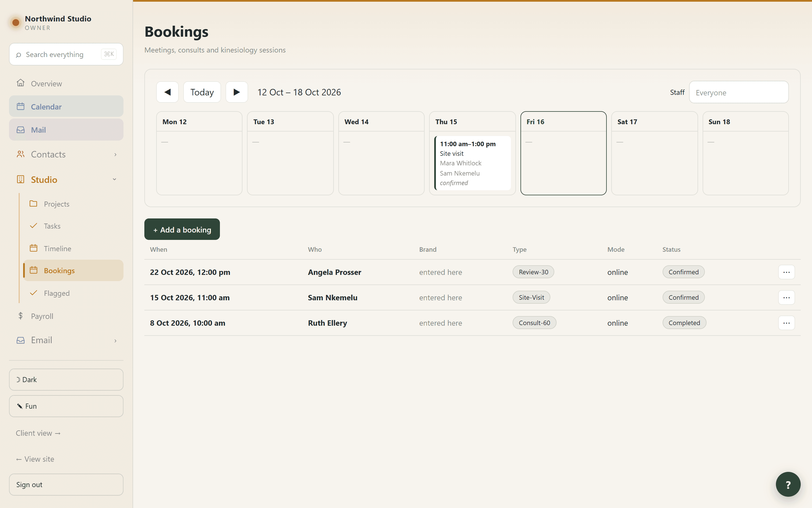Click the Overview home icon

point(21,83)
